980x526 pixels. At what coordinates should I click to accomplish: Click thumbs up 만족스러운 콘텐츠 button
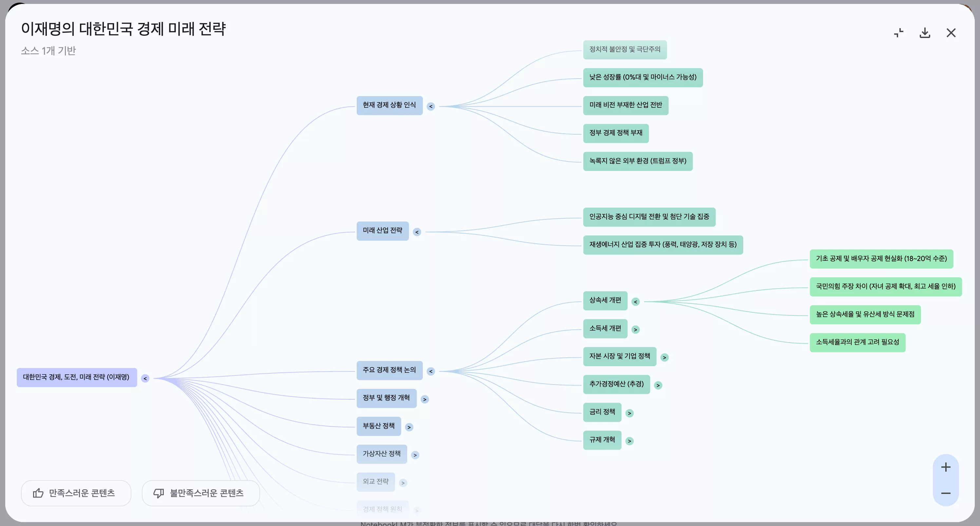(76, 493)
